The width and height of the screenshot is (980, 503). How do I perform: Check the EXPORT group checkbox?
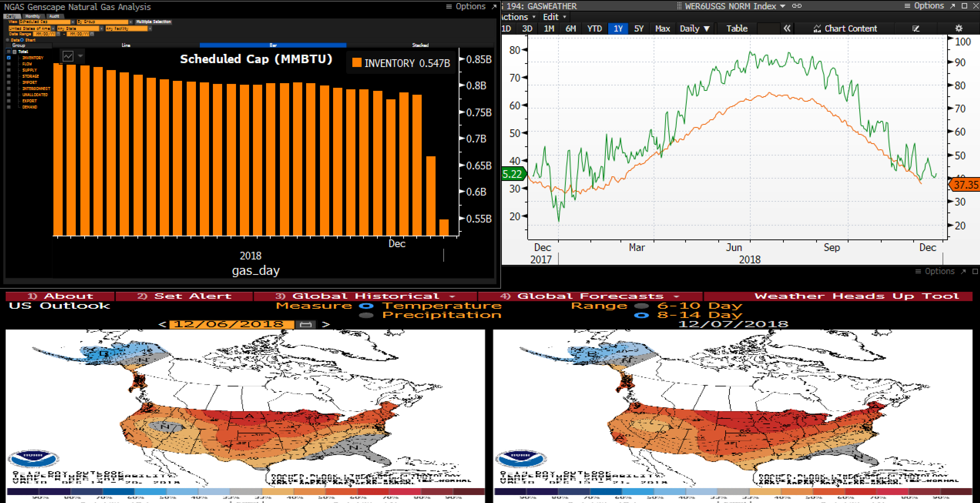pyautogui.click(x=9, y=101)
